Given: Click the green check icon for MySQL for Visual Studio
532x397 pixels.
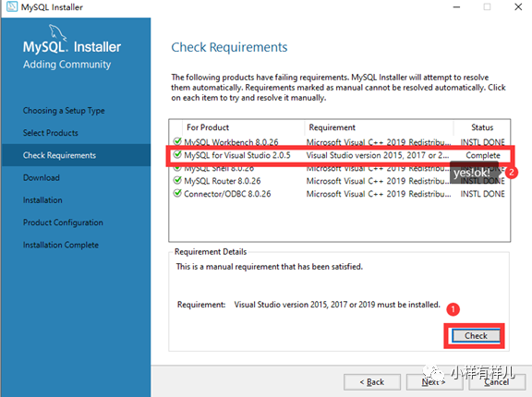Looking at the screenshot, I should coord(177,154).
